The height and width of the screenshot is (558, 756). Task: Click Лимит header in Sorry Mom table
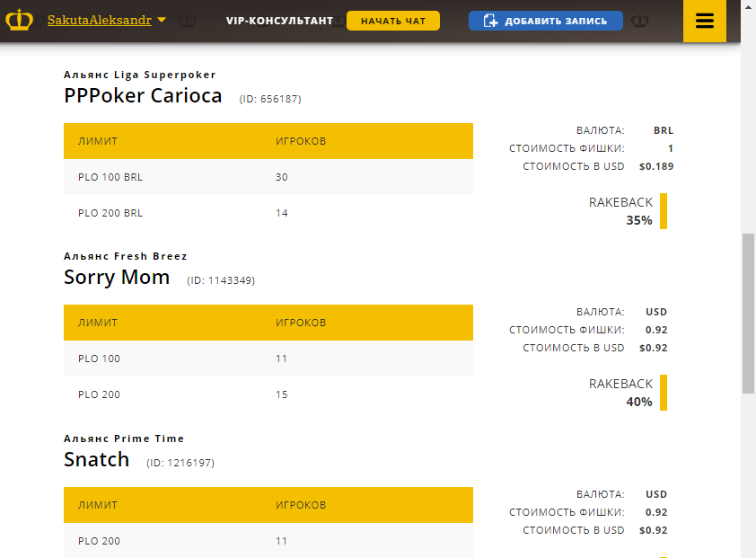click(98, 323)
